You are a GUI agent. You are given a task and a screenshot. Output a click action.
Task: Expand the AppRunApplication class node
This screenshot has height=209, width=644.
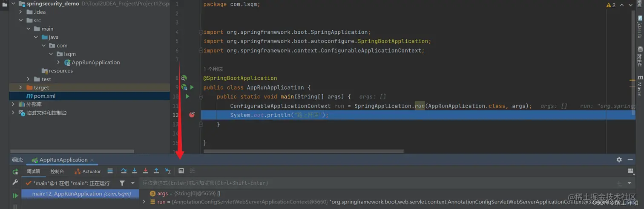(x=59, y=62)
